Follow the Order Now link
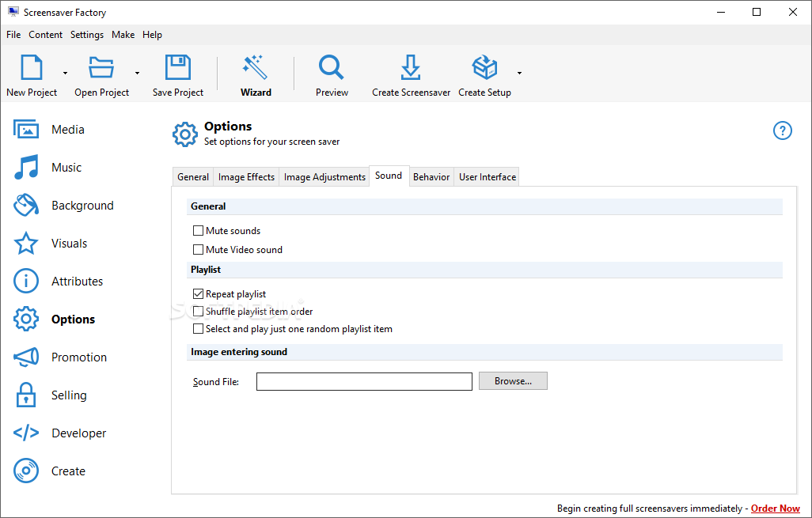The width and height of the screenshot is (812, 518). click(776, 509)
